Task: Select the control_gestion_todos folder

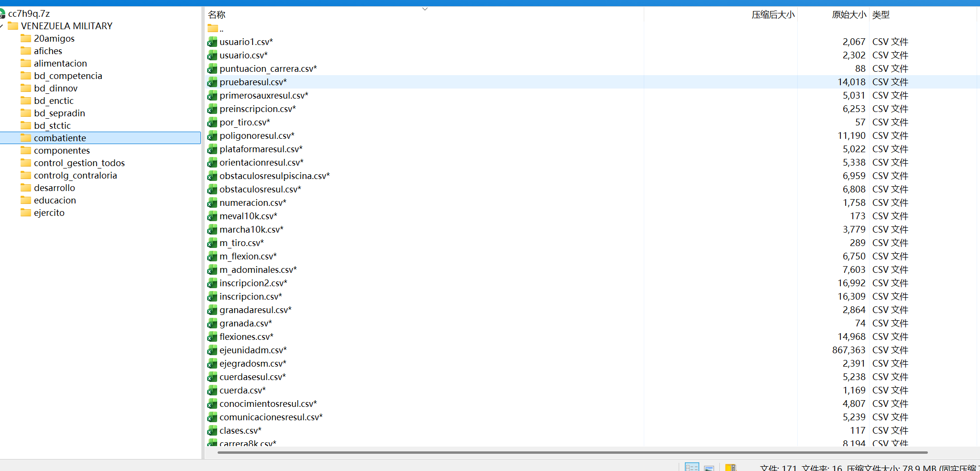Action: coord(79,163)
